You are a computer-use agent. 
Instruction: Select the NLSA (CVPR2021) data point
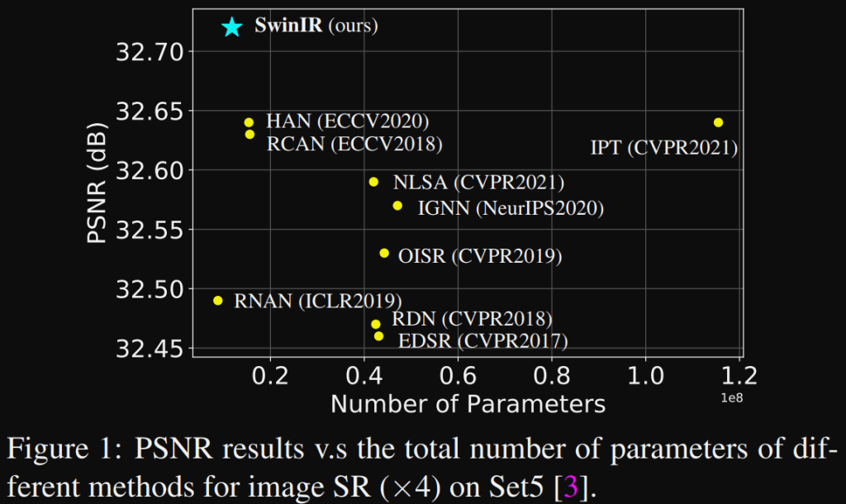pos(373,182)
